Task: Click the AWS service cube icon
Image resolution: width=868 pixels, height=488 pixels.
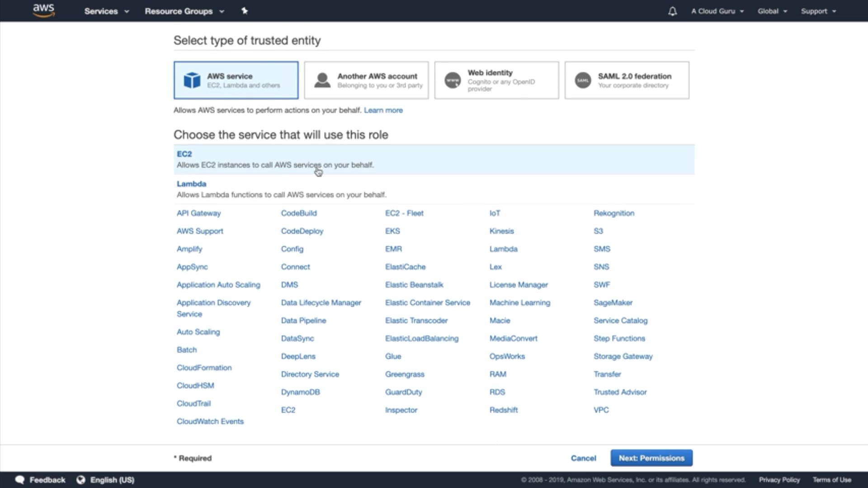Action: point(192,80)
